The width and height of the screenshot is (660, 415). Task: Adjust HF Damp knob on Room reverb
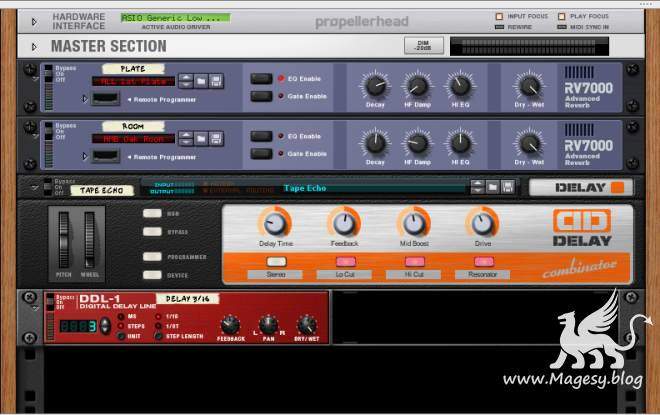[417, 144]
